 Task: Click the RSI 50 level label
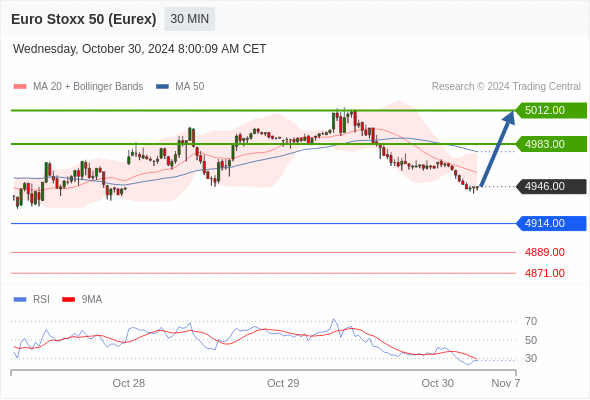pos(531,340)
